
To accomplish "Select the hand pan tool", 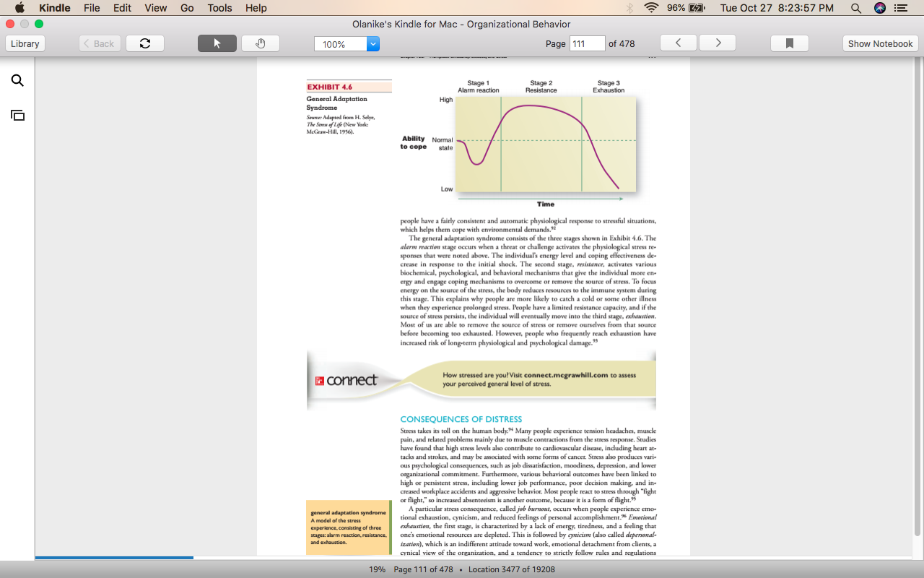I will point(261,43).
